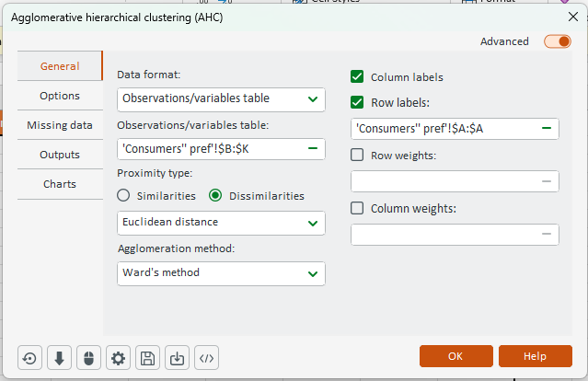Switch to the General tab
The image size is (588, 381).
coord(60,66)
